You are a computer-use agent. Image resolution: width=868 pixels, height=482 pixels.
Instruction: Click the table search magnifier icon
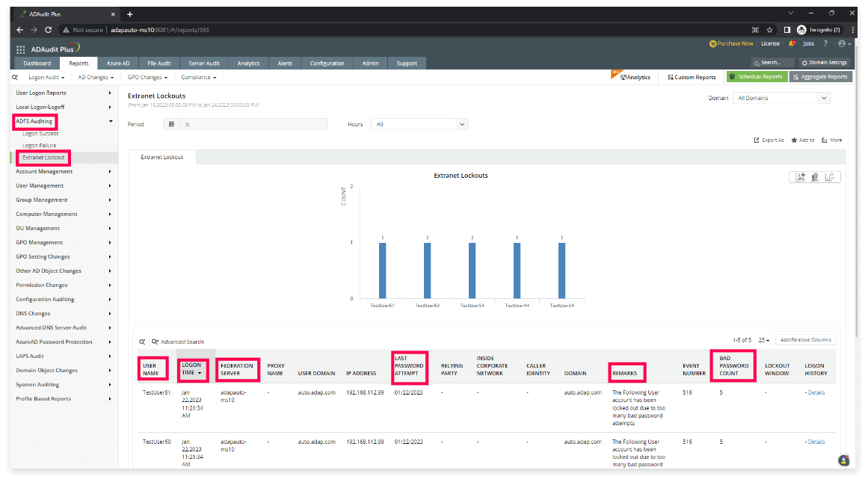point(142,342)
